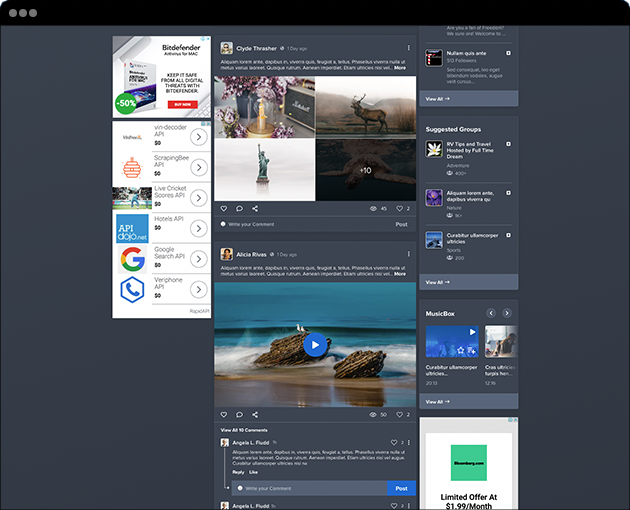630x510 pixels.
Task: Open vin-decoder API ad arrow
Action: [198, 137]
